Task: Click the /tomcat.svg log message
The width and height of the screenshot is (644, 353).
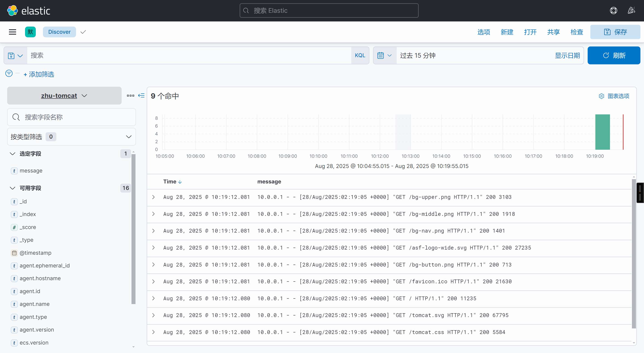Action: pyautogui.click(x=383, y=315)
